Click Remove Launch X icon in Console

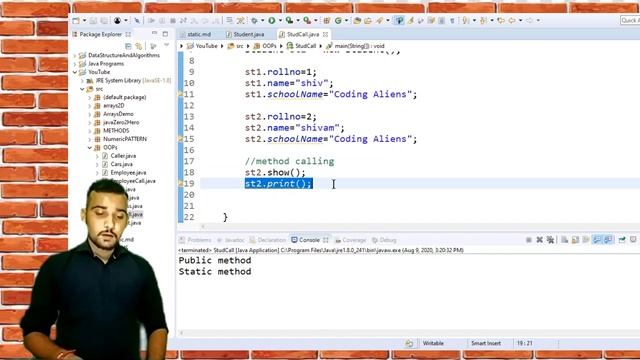click(540, 240)
